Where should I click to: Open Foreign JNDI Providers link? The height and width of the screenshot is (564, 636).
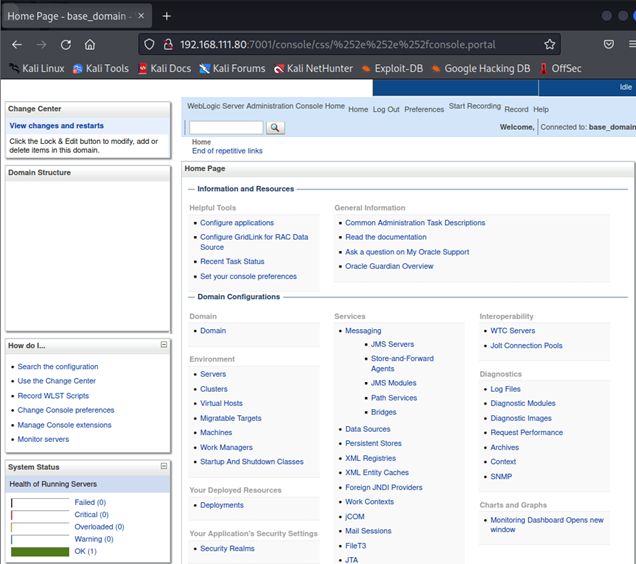[x=384, y=487]
